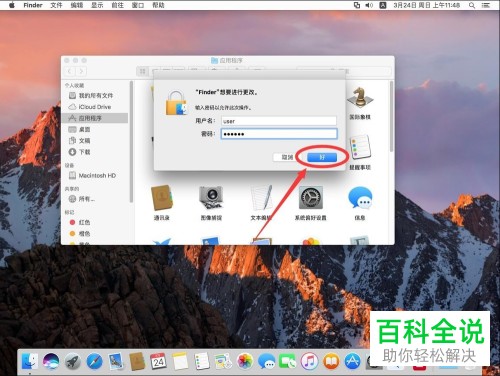The image size is (500, 376).
Task: Click the 提醒事项 app icon in Finder window
Action: [360, 148]
